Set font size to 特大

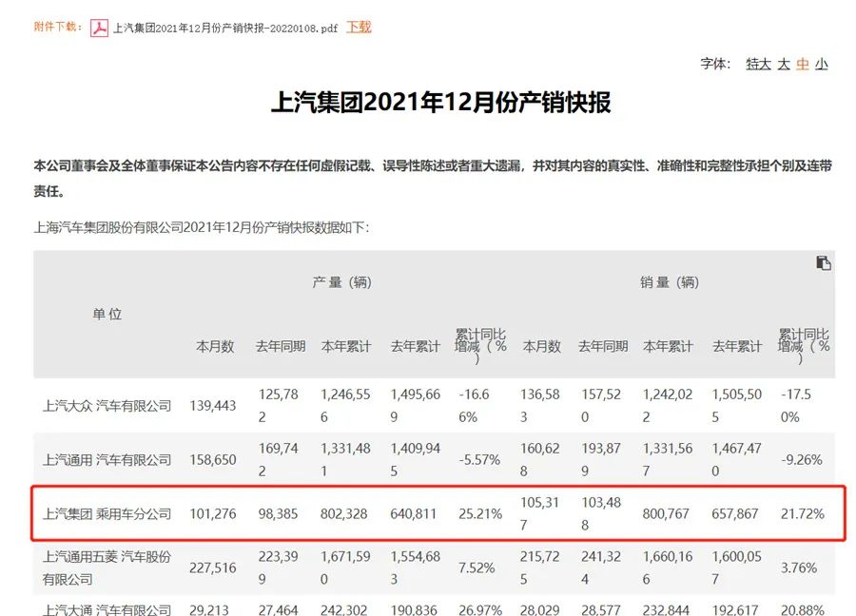point(757,64)
